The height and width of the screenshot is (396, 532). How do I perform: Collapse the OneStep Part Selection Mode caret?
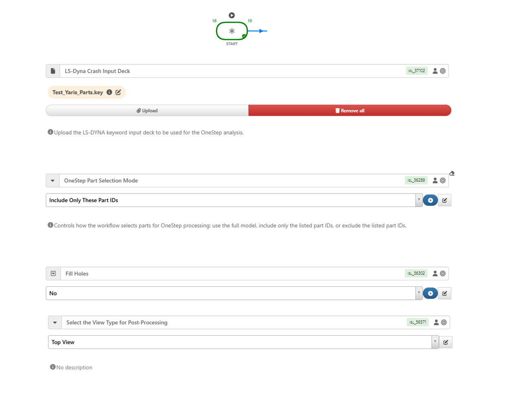point(53,180)
